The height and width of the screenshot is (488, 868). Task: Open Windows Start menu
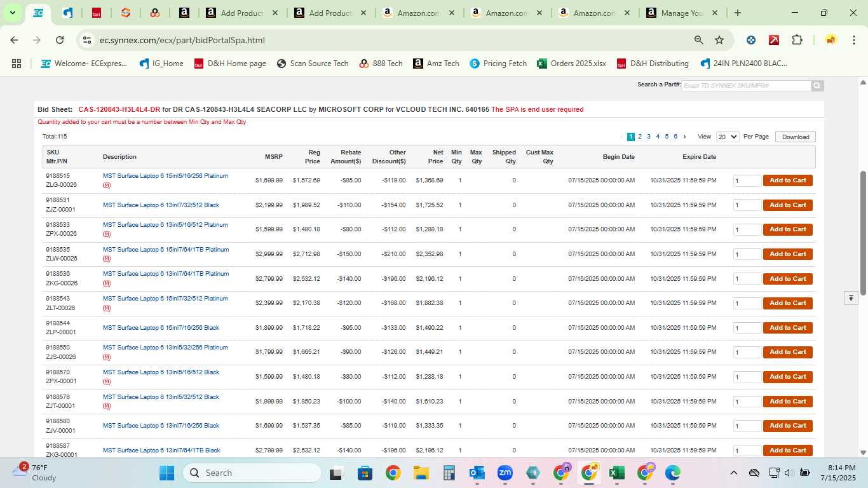tap(166, 473)
